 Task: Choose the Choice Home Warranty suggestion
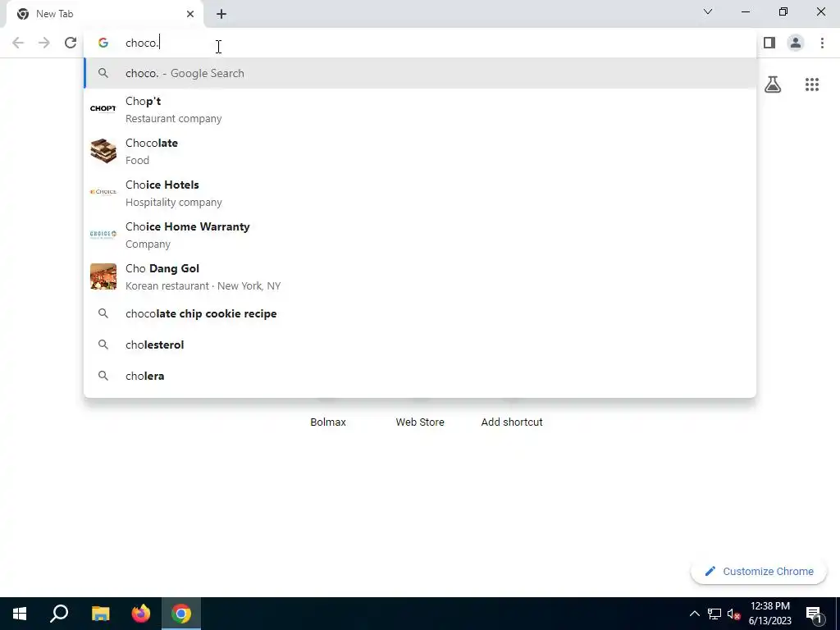coord(420,235)
